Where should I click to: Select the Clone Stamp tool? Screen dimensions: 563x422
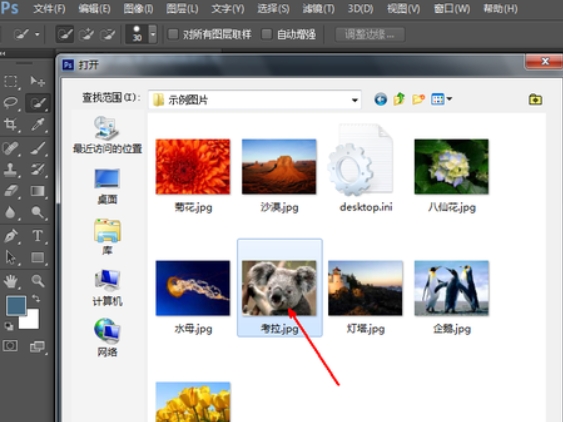(10, 170)
